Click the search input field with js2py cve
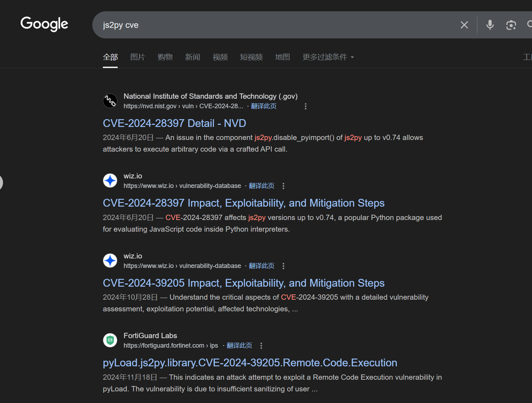The width and height of the screenshot is (532, 403). point(275,25)
